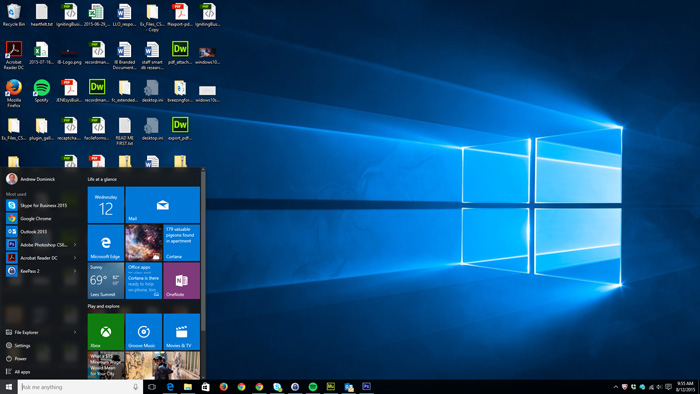
Task: Click the taskbar clock showing 9:55 AM
Action: point(685,387)
